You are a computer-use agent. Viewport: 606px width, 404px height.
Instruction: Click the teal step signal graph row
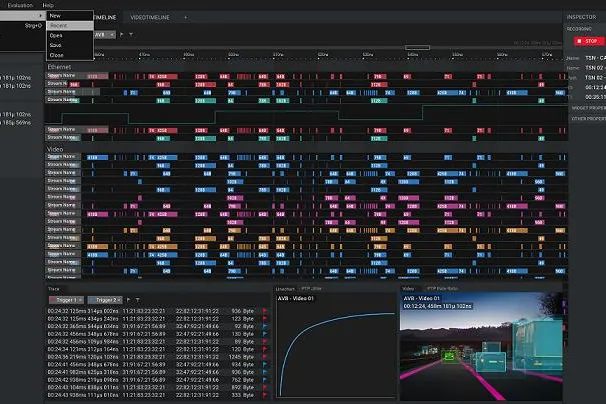coord(306,114)
